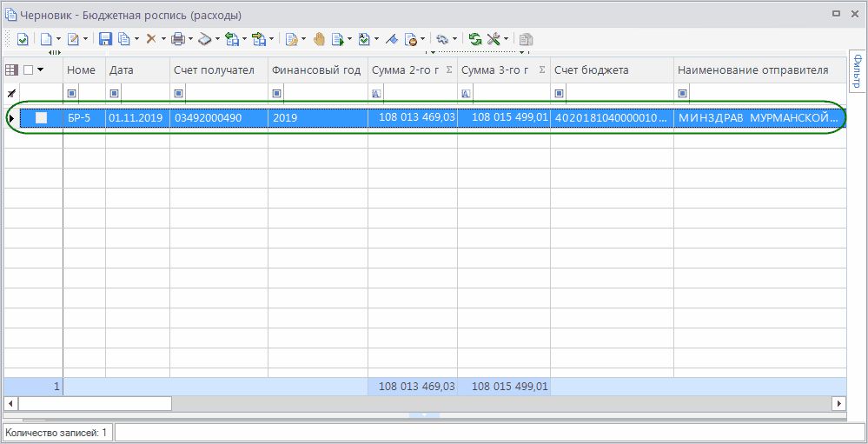This screenshot has width=868, height=444.
Task: Click the Print icon in toolbar
Action: [x=177, y=39]
